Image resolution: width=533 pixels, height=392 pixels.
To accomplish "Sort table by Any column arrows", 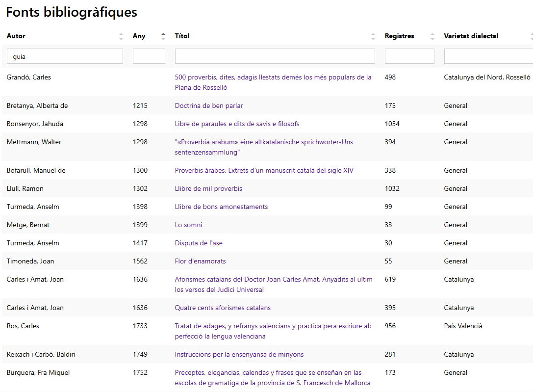I will (x=163, y=36).
